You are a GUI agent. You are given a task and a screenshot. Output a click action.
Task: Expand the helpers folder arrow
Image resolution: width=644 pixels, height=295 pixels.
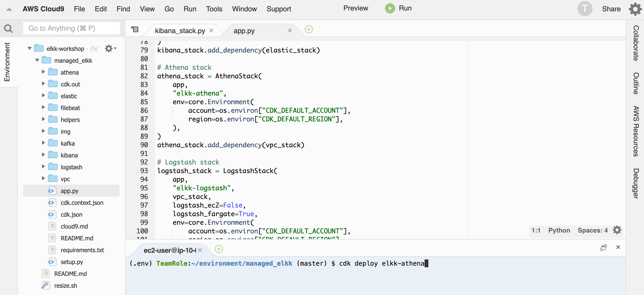tap(43, 119)
